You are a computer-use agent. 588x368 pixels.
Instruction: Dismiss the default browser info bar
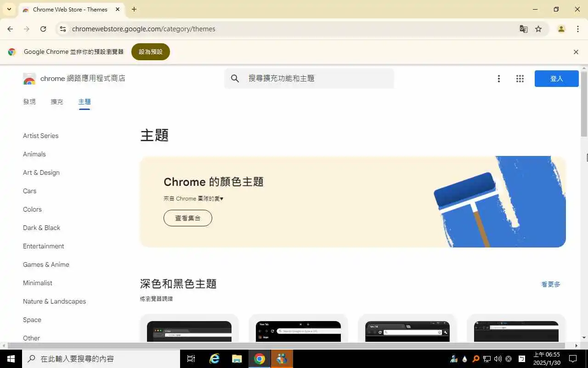576,52
